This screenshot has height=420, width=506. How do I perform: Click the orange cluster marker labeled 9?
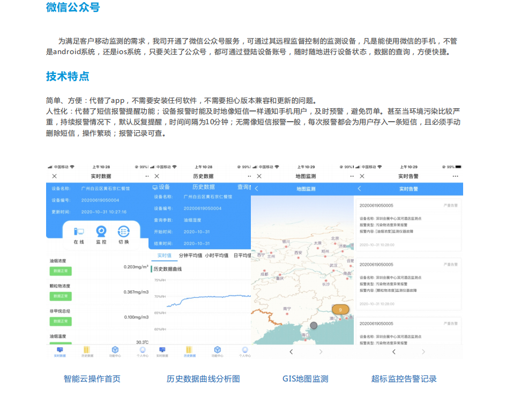pos(340,310)
